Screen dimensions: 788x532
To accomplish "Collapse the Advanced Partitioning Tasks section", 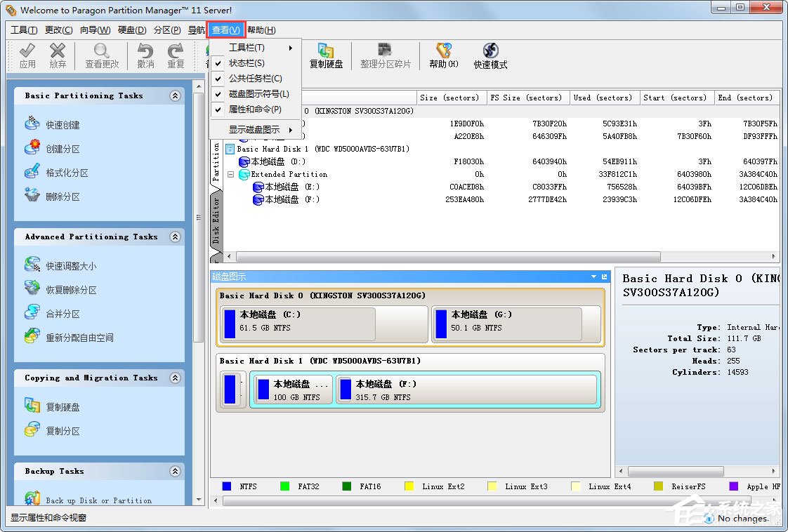I will point(175,237).
